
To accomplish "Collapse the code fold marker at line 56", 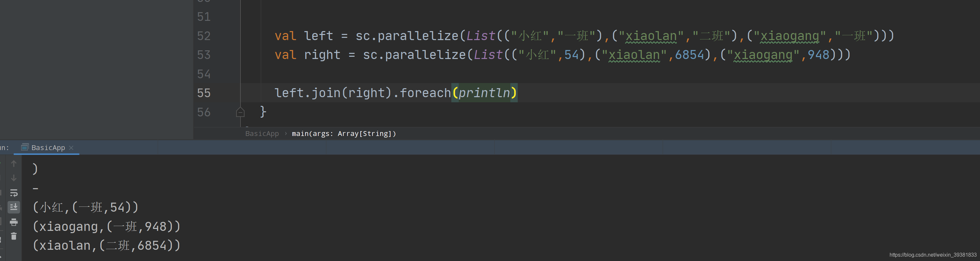I will tap(240, 112).
